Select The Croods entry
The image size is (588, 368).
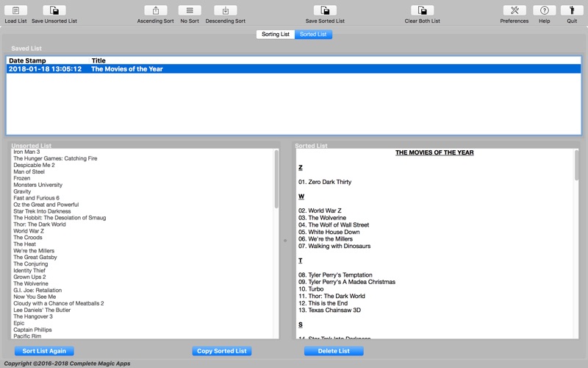[x=28, y=237]
